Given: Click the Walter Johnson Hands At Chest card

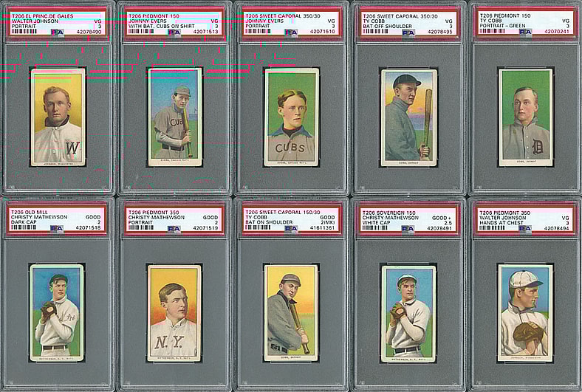Looking at the screenshot, I should coord(524,313).
